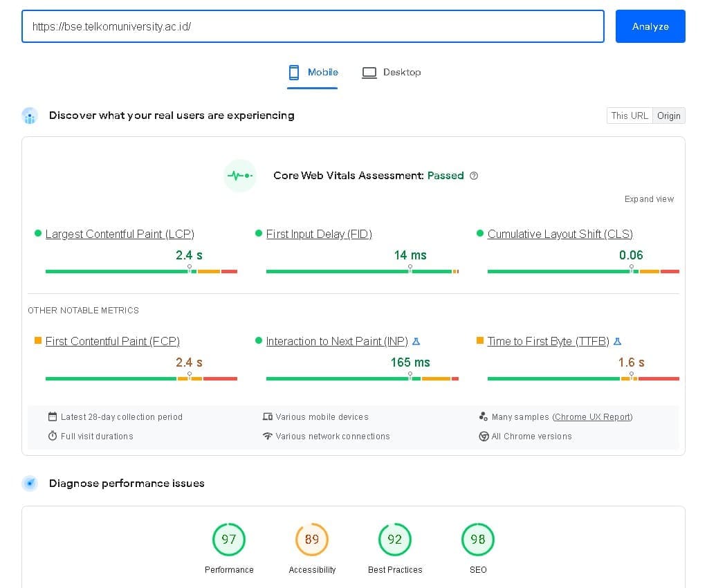Click the FCP value 2.4 s
Viewport: 707px width, 588px height.
click(x=189, y=362)
